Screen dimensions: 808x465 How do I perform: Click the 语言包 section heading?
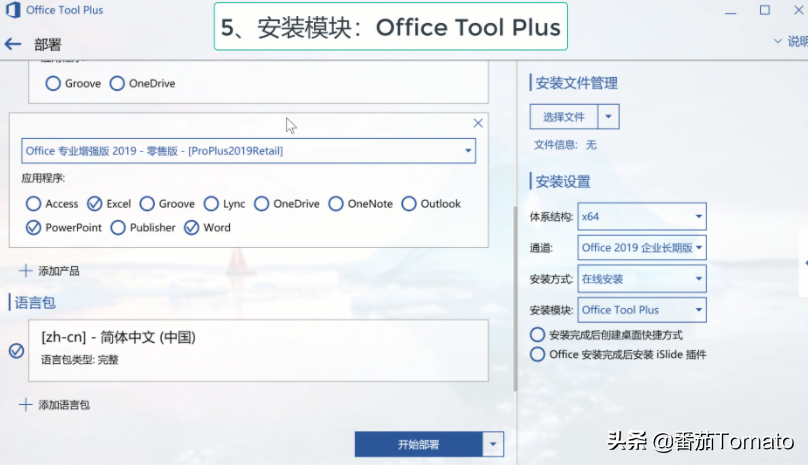coord(35,303)
